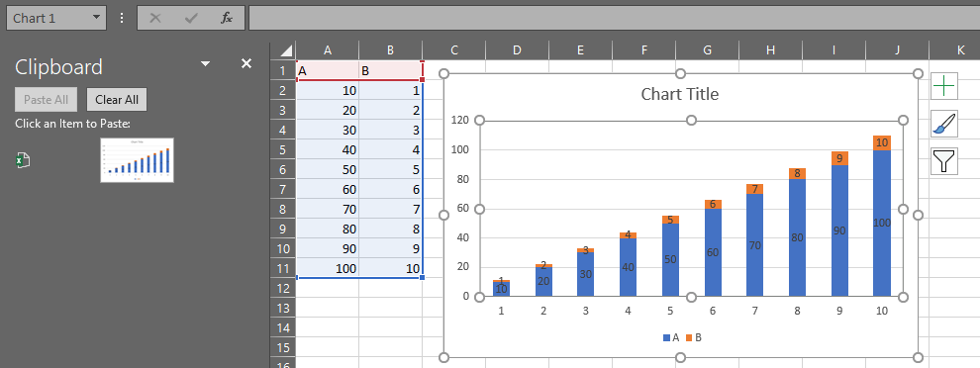980x368 pixels.
Task: Click cell B1 containing B
Action: click(391, 70)
